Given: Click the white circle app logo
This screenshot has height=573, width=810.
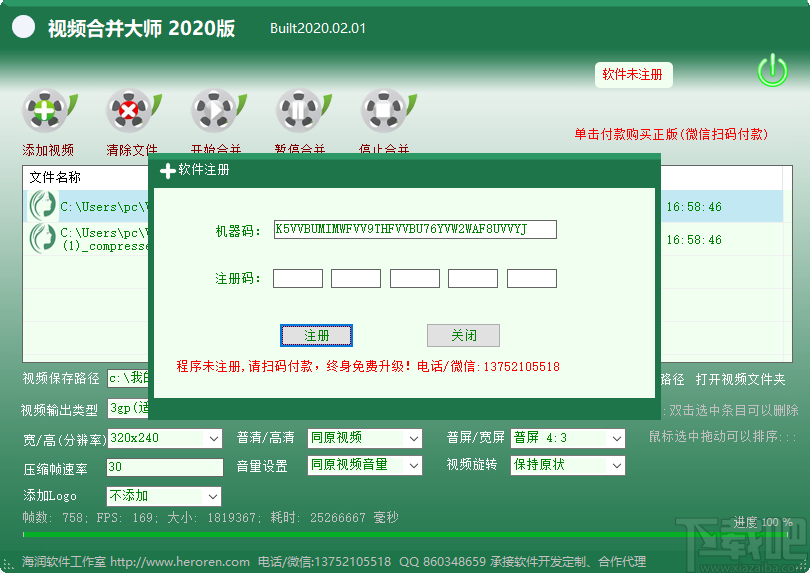Looking at the screenshot, I should pos(23,27).
